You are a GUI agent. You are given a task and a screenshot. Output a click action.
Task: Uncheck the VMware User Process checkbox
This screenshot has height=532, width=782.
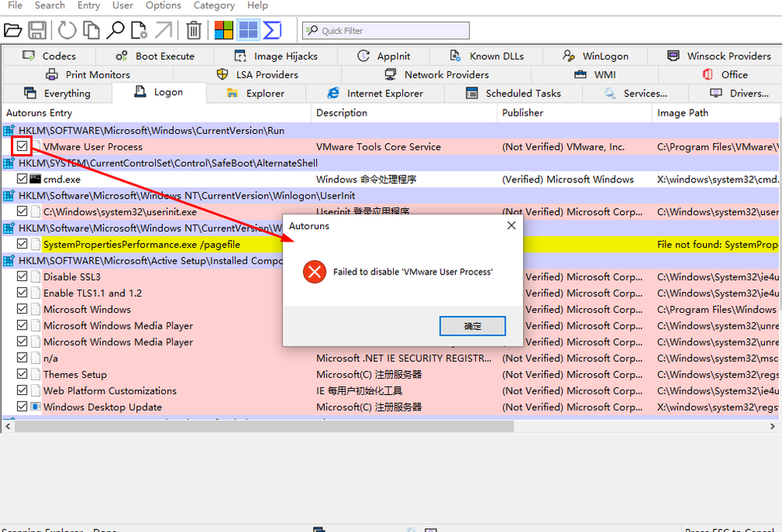click(x=22, y=146)
